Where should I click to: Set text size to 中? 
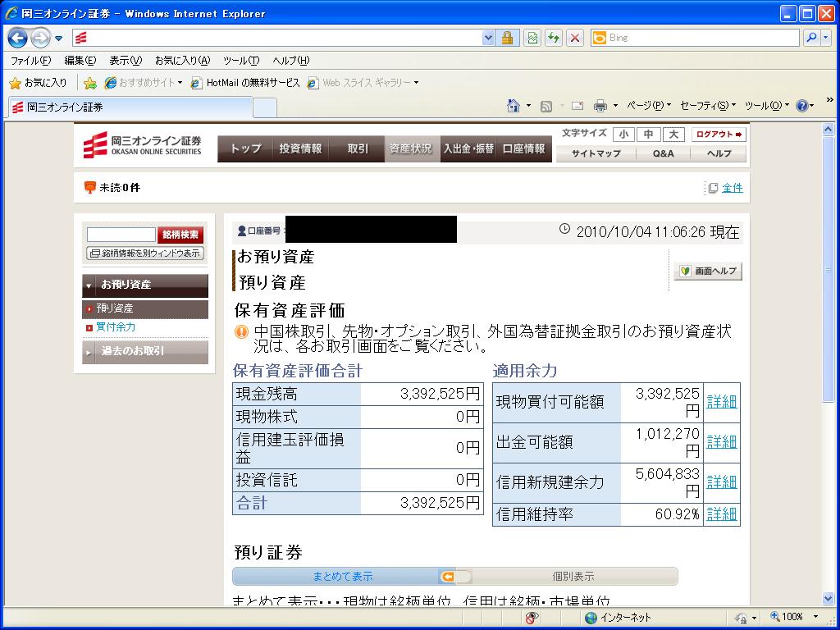click(x=648, y=134)
